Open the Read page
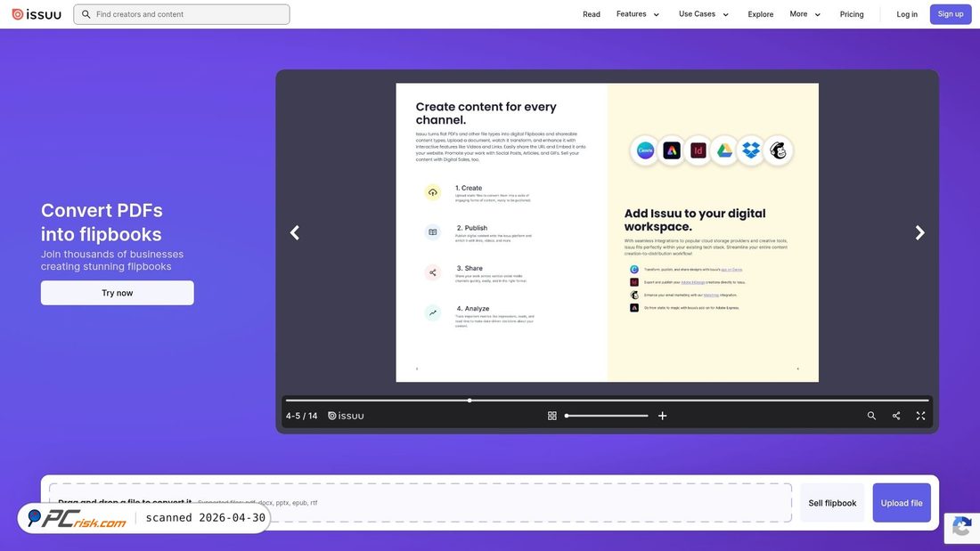980x551 pixels. click(592, 14)
